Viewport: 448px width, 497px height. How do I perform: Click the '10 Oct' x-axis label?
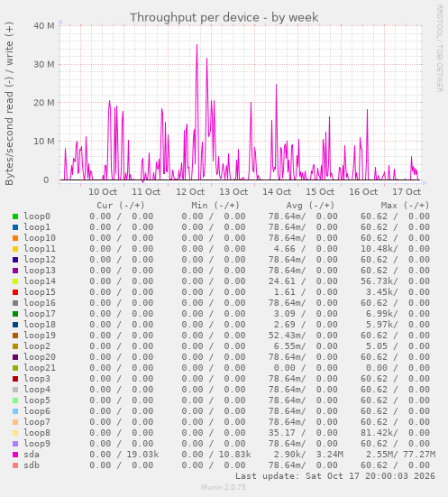click(103, 192)
